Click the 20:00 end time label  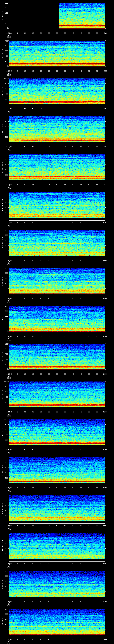(x=105, y=601)
